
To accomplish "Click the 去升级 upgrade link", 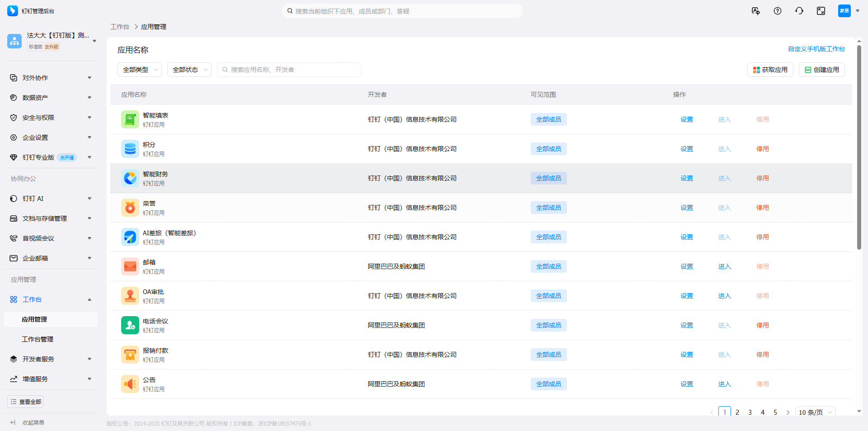I will pyautogui.click(x=52, y=47).
